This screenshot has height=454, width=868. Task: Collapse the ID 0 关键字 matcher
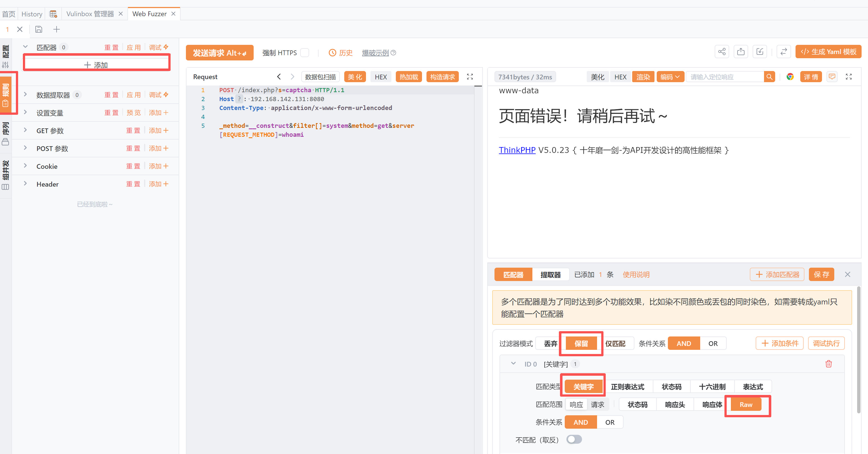513,364
